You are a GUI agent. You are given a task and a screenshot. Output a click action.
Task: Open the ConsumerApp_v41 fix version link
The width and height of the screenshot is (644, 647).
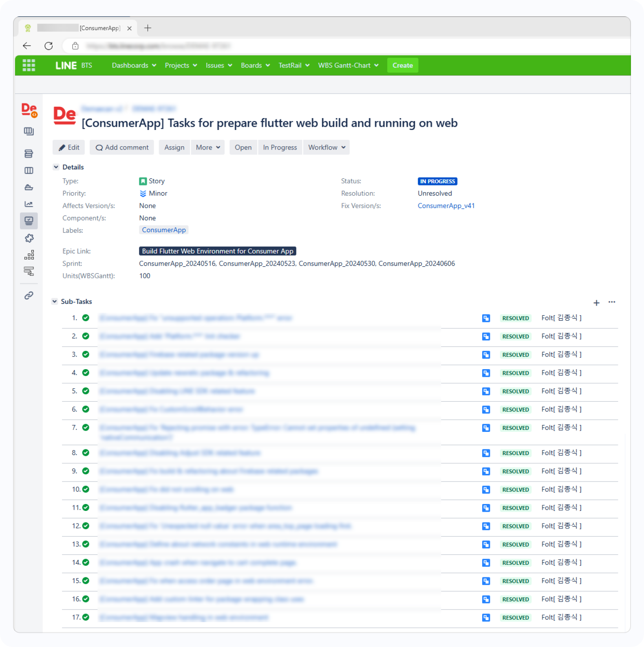[x=446, y=206]
